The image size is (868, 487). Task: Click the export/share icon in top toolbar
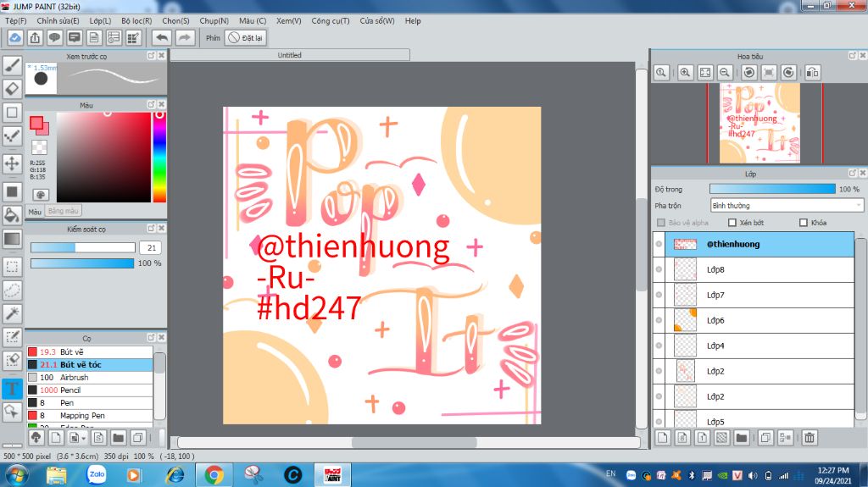pyautogui.click(x=35, y=37)
